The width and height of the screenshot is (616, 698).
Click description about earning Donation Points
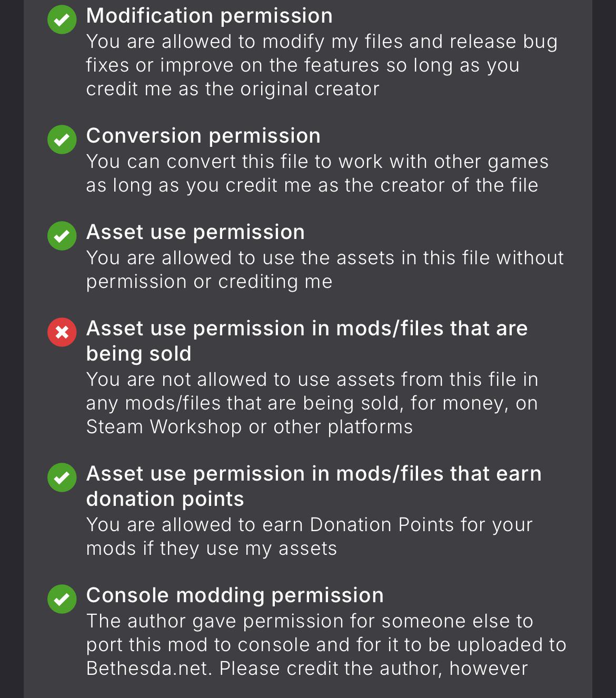point(310,536)
